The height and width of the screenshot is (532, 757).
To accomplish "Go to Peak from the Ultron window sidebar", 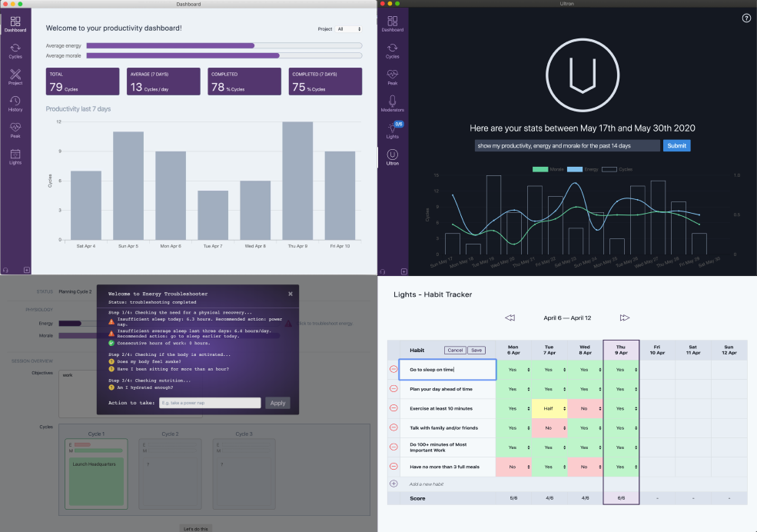I will click(393, 77).
